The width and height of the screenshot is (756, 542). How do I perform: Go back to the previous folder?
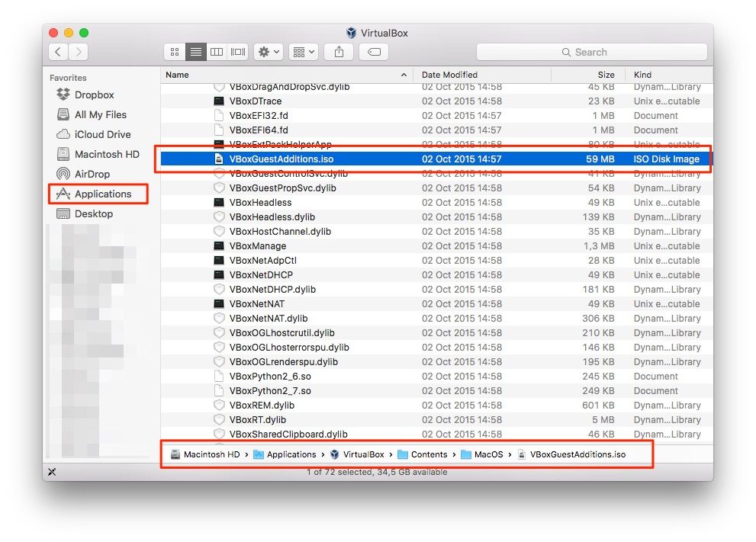point(58,52)
